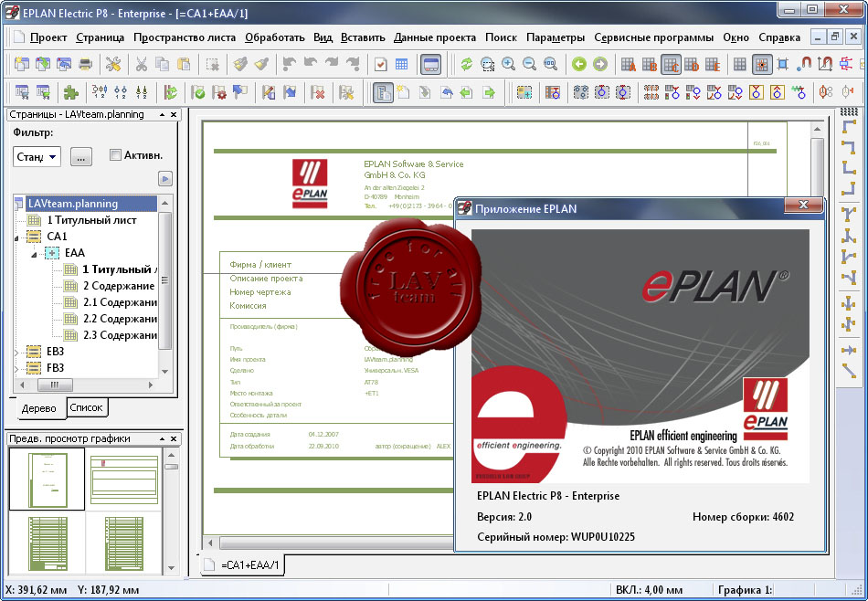Click the macro window icon with plus
868x601 pixels.
coord(524,92)
